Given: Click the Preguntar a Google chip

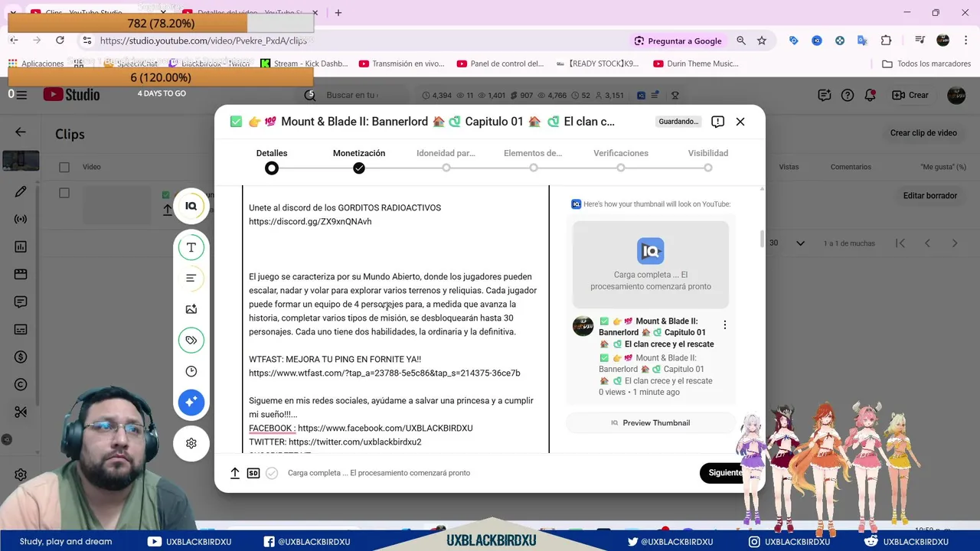Looking at the screenshot, I should 678,41.
